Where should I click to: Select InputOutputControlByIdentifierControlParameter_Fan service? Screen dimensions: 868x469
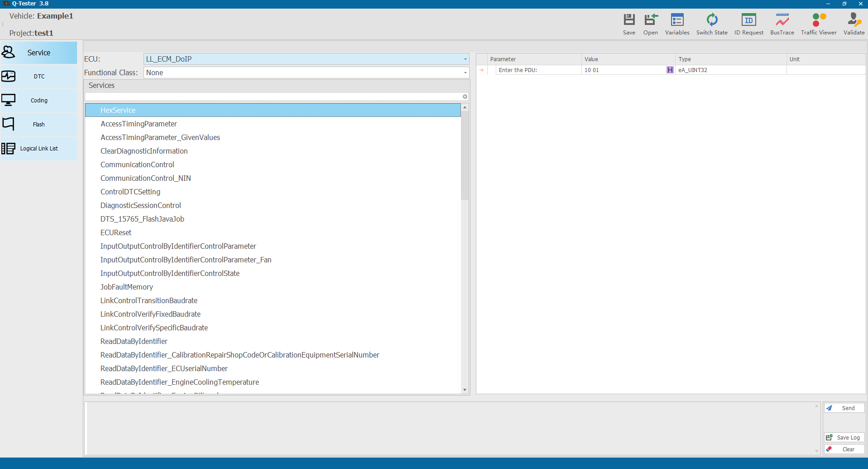coord(273,260)
